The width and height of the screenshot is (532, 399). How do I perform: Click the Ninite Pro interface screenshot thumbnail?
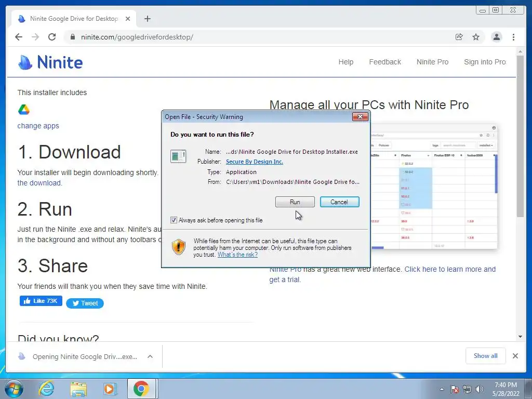434,187
